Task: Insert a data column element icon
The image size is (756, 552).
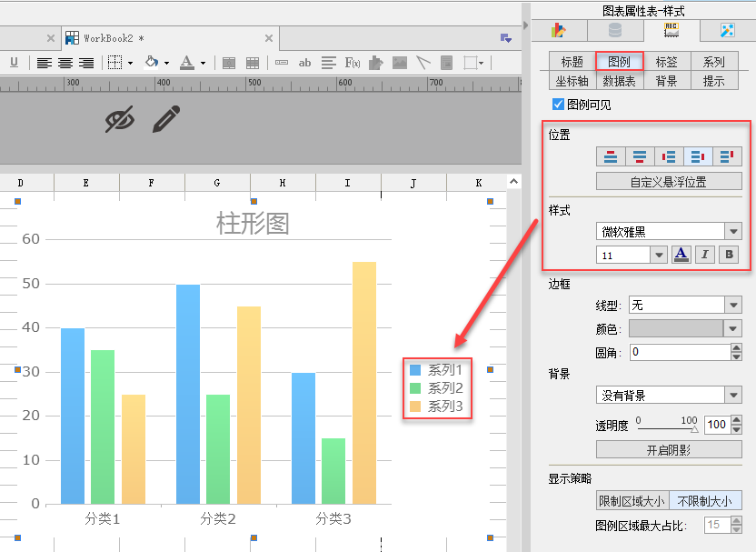Action: coord(282,63)
